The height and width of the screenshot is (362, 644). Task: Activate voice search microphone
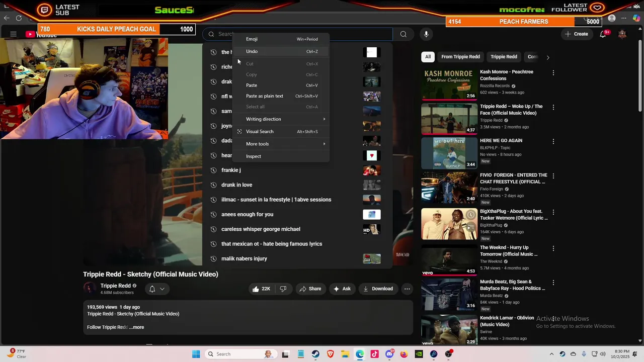point(426,34)
